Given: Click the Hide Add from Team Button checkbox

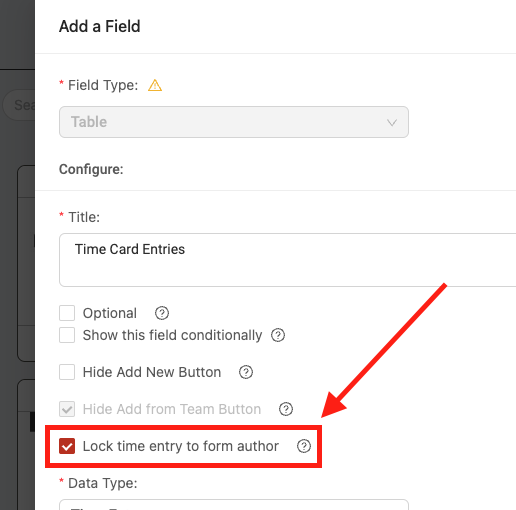Looking at the screenshot, I should (x=67, y=409).
